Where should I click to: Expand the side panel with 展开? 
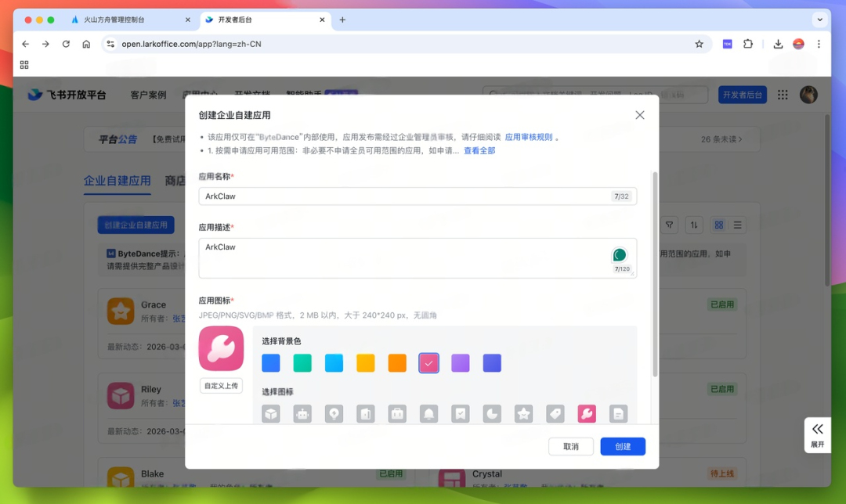pyautogui.click(x=817, y=435)
